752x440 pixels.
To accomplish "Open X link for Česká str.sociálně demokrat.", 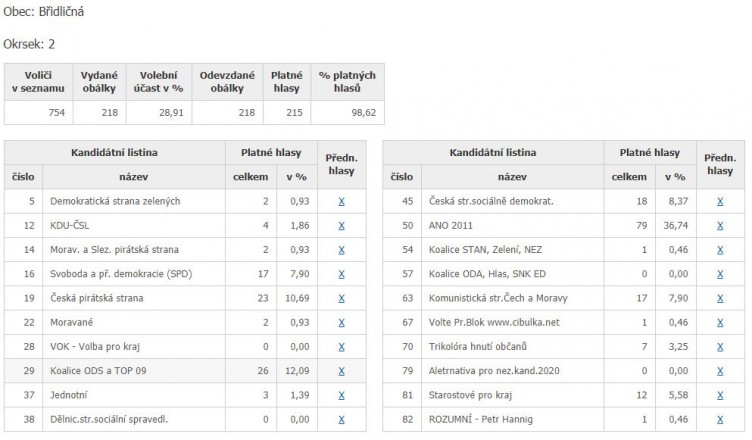I will 720,202.
